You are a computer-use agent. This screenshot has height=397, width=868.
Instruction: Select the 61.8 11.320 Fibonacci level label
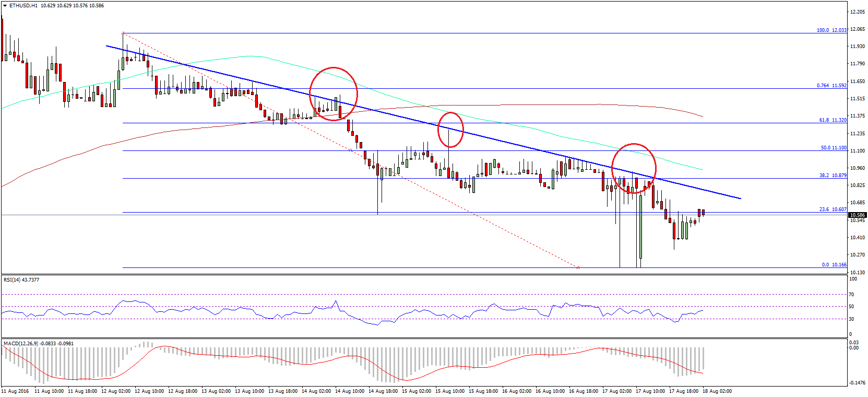[833, 120]
